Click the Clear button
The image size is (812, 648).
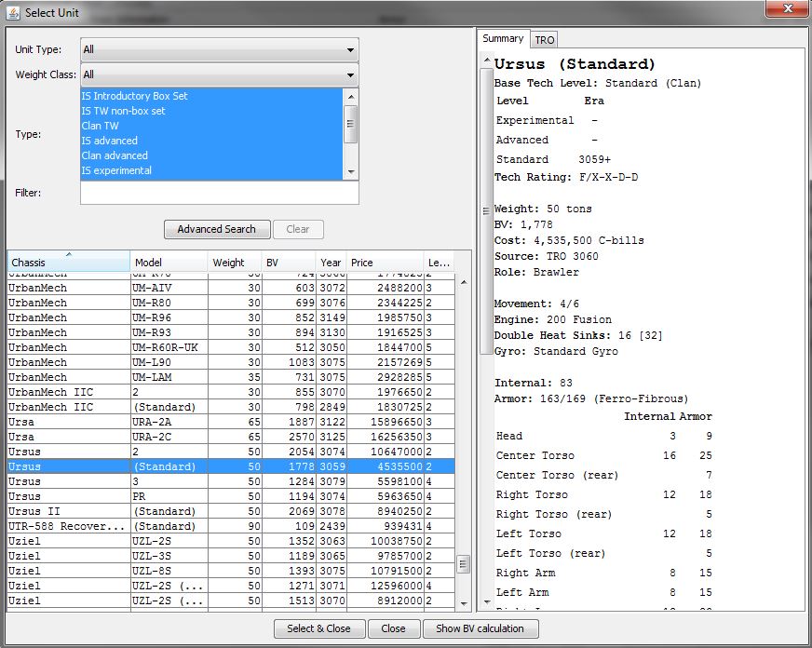(x=298, y=229)
